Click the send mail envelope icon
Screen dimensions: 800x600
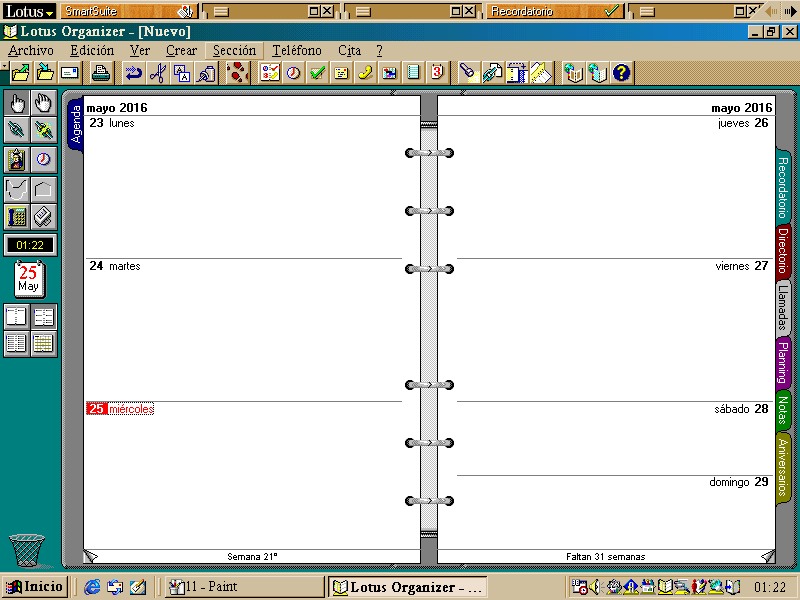tap(70, 72)
